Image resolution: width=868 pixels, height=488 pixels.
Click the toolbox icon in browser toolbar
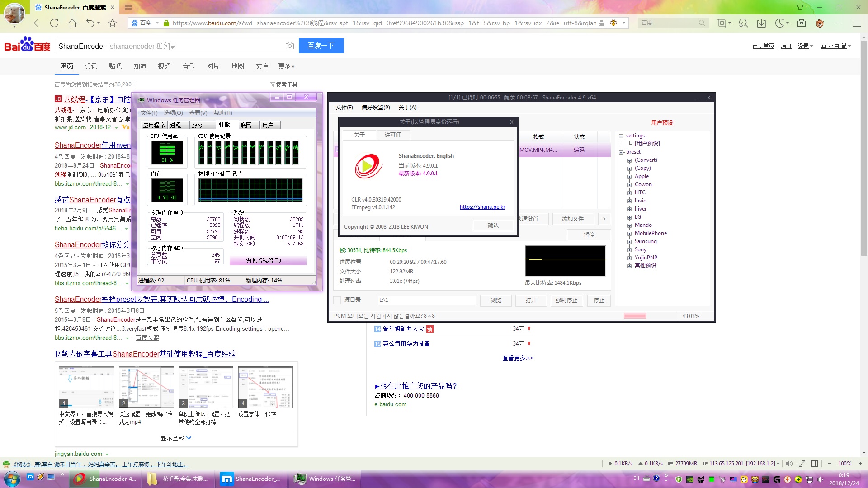[802, 23]
